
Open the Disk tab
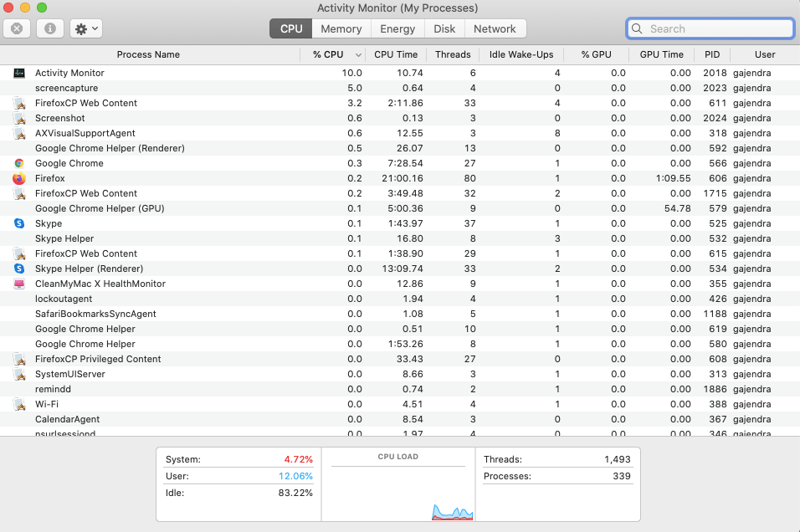coord(444,28)
